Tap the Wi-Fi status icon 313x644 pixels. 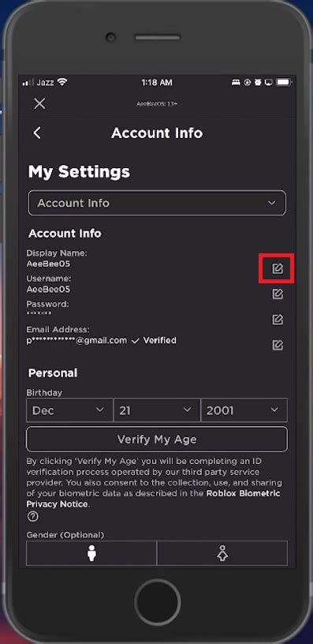62,82
